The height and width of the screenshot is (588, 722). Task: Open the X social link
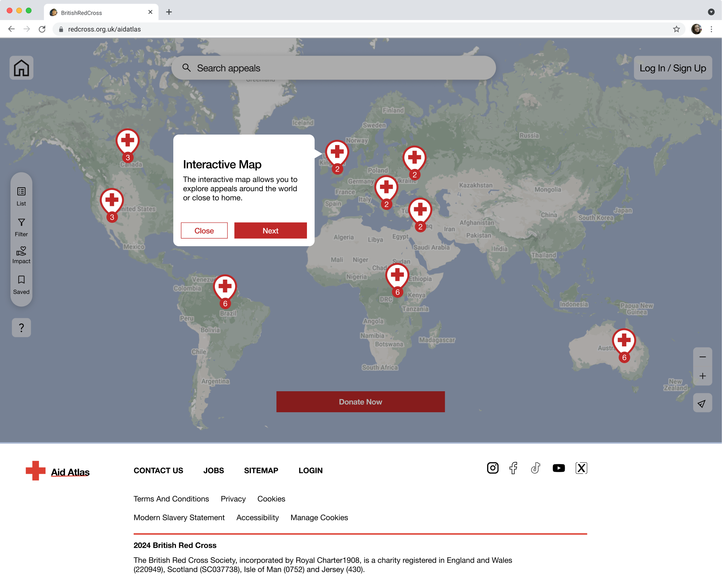[x=581, y=468]
